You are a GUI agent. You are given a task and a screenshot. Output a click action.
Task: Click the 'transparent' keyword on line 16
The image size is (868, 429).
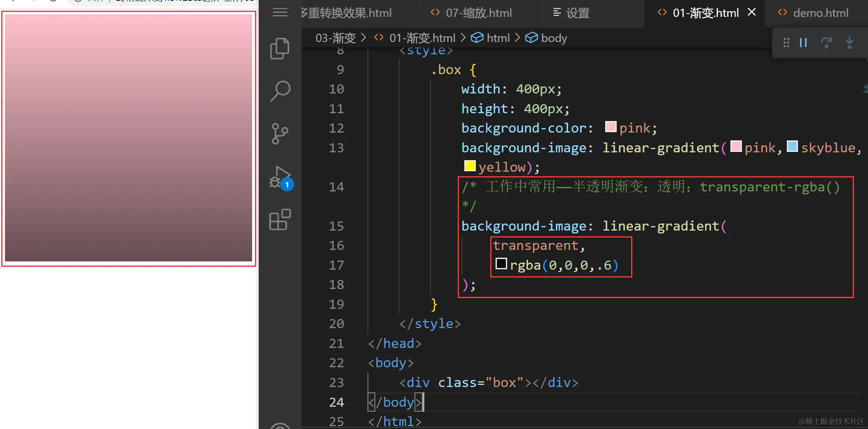[x=536, y=246]
